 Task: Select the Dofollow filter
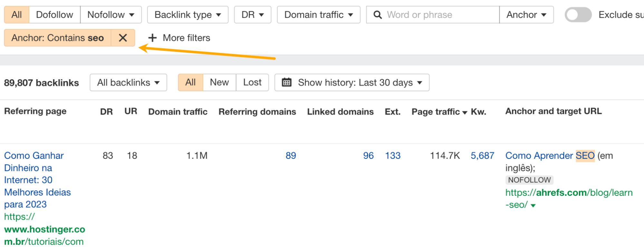click(54, 15)
